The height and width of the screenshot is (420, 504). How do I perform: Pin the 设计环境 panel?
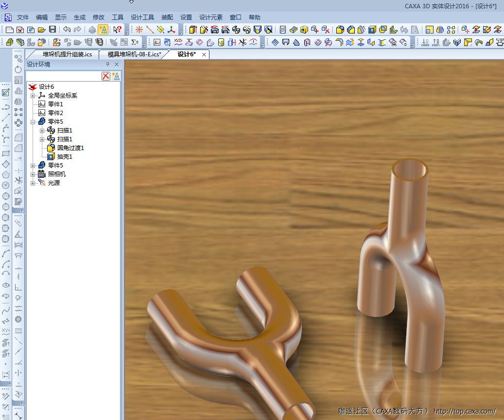click(x=108, y=64)
